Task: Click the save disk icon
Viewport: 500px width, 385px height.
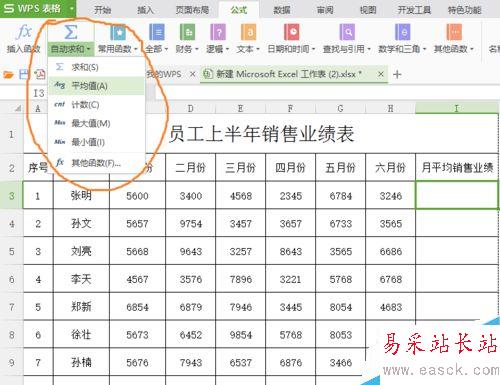Action: pos(24,74)
